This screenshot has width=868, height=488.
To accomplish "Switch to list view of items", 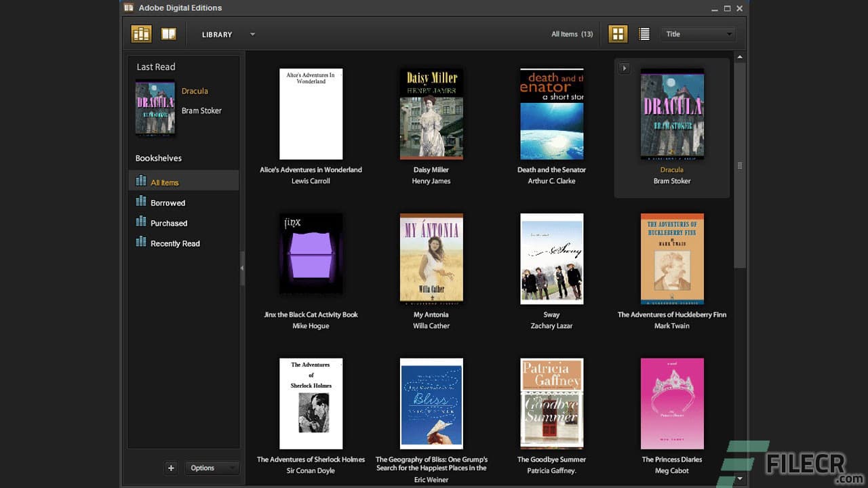I will point(643,33).
